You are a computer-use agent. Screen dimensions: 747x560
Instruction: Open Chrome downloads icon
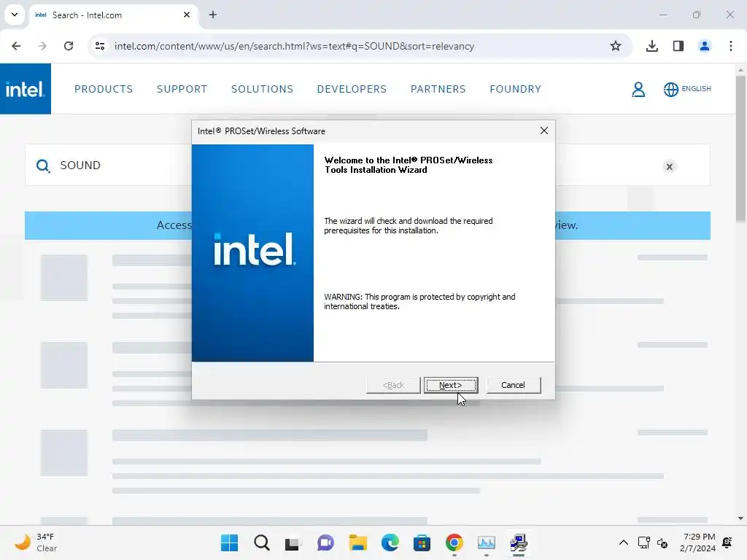[x=652, y=46]
